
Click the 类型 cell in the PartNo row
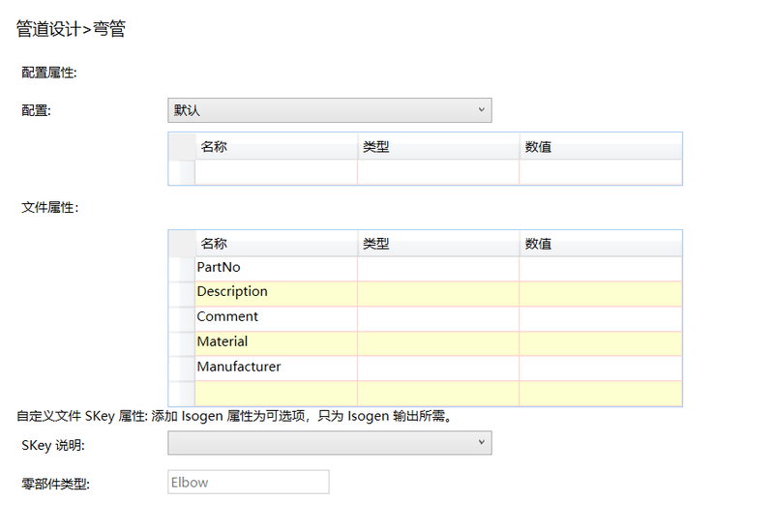(438, 268)
